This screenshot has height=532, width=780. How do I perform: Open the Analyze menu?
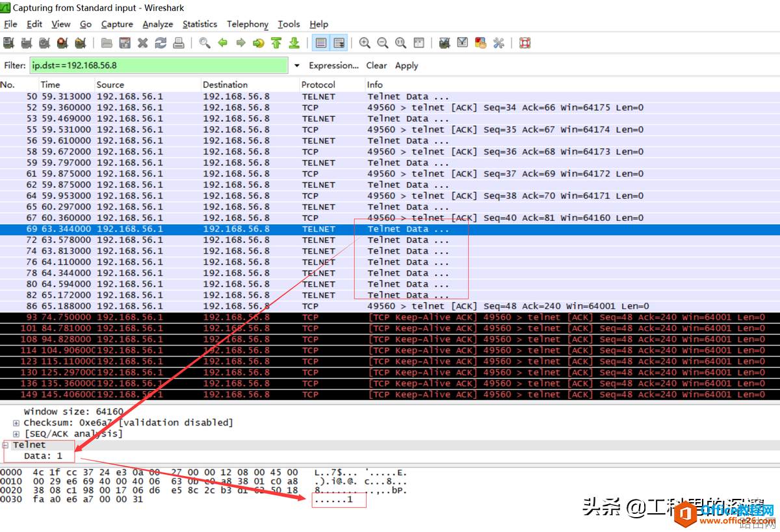157,24
